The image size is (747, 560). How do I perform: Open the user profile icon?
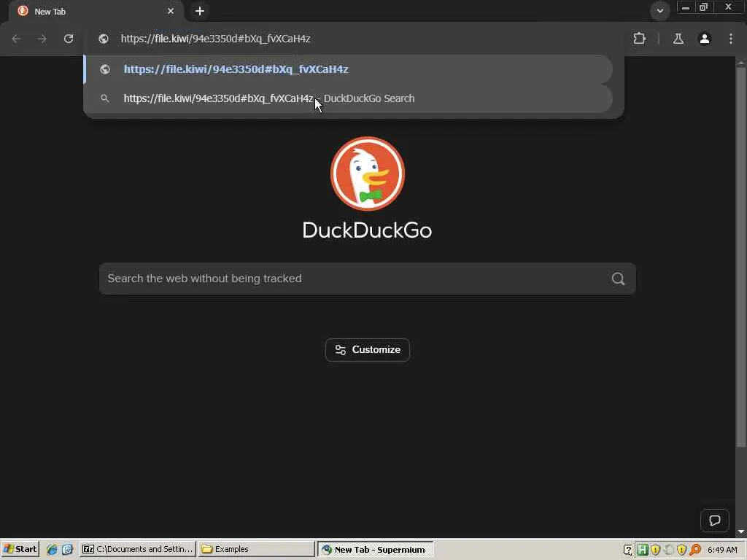point(705,39)
